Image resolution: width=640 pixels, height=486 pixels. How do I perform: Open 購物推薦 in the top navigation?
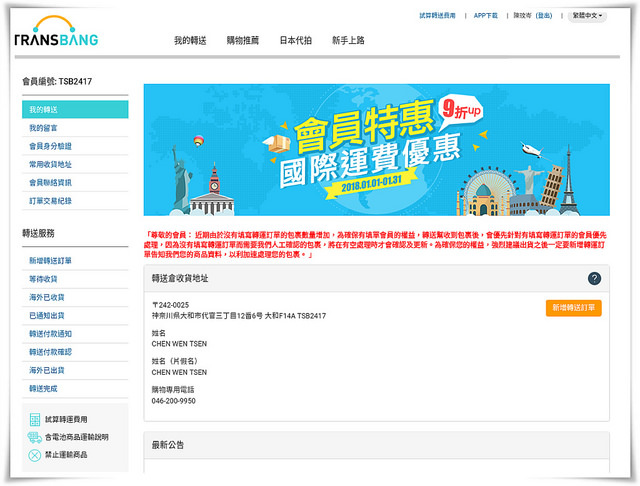coord(243,40)
